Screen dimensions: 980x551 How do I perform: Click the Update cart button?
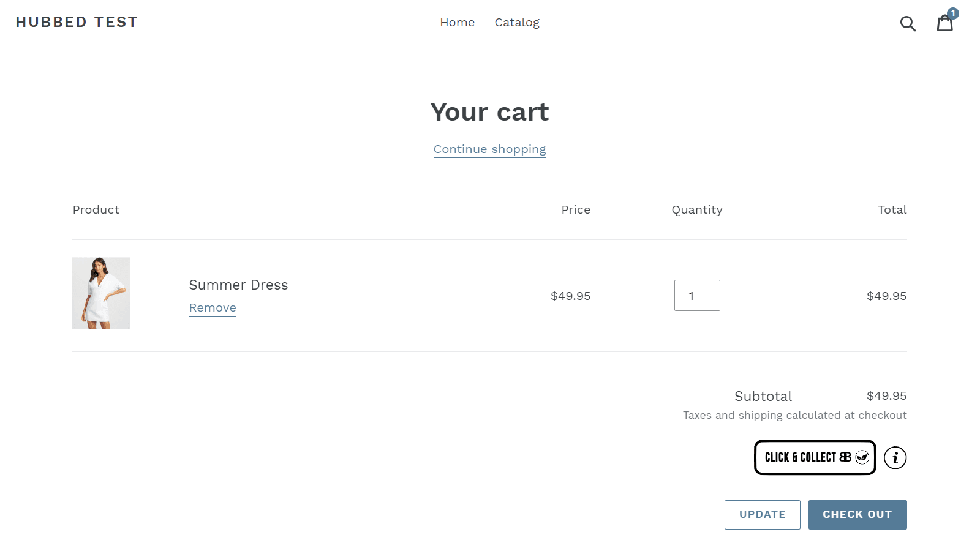click(x=762, y=514)
